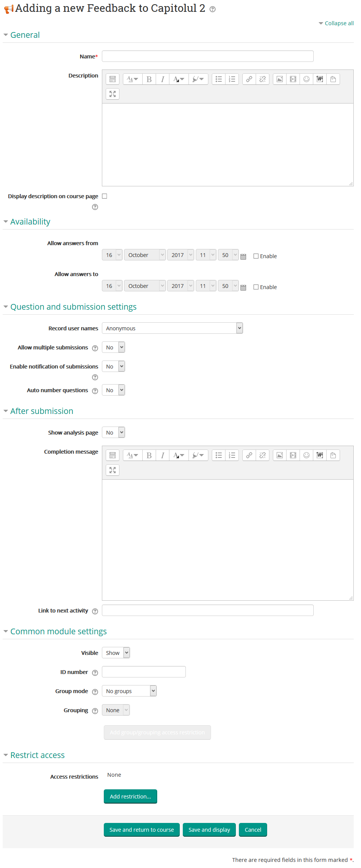Toggle fullscreen in the Description editor
The height and width of the screenshot is (868, 361).
[x=113, y=94]
